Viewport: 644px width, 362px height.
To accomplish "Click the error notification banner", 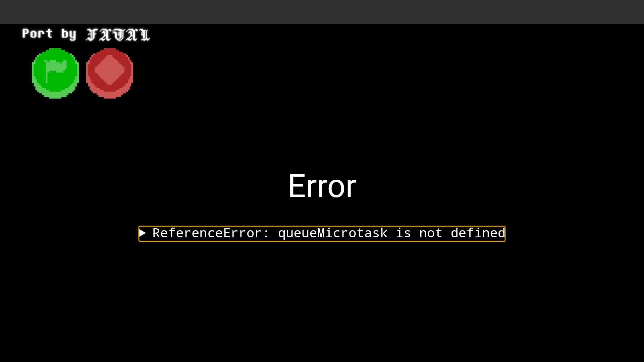I will coord(322,233).
